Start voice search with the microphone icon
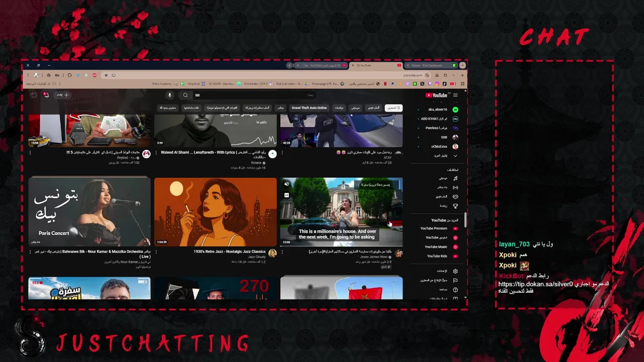Image resolution: width=644 pixels, height=362 pixels. (170, 95)
